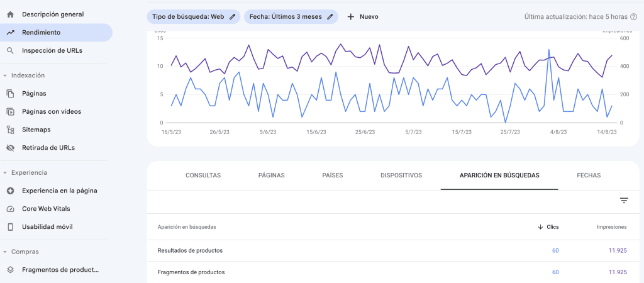Open the Resultados de productos row
Image resolution: width=644 pixels, height=283 pixels.
pos(190,250)
